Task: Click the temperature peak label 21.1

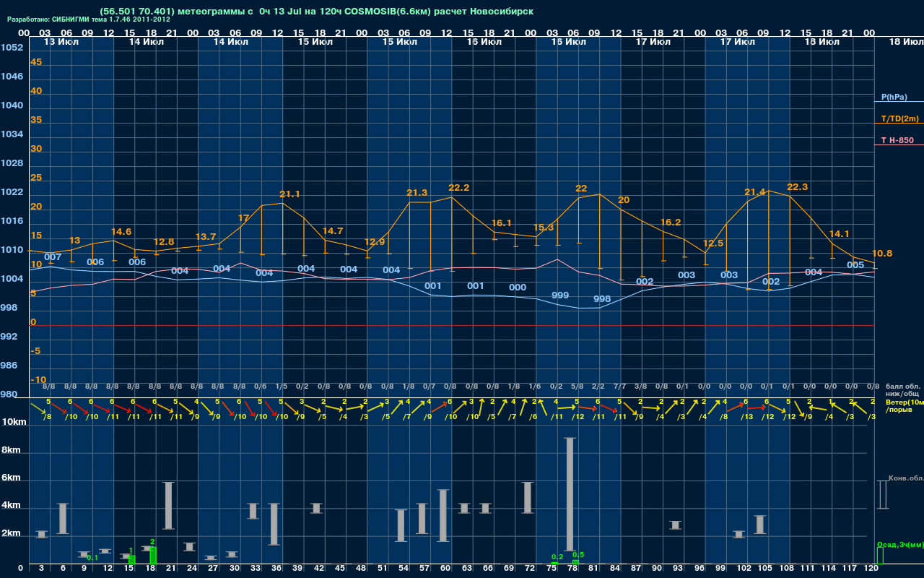Action: pyautogui.click(x=289, y=194)
